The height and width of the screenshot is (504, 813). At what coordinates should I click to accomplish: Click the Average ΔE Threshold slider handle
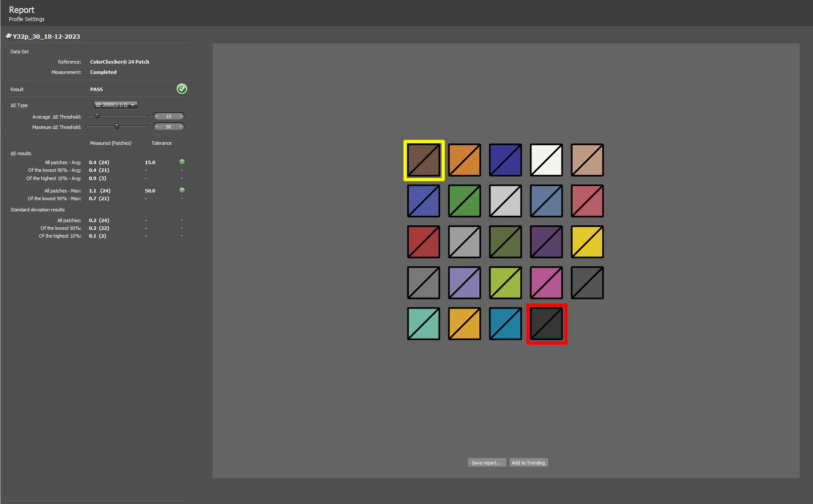point(97,116)
